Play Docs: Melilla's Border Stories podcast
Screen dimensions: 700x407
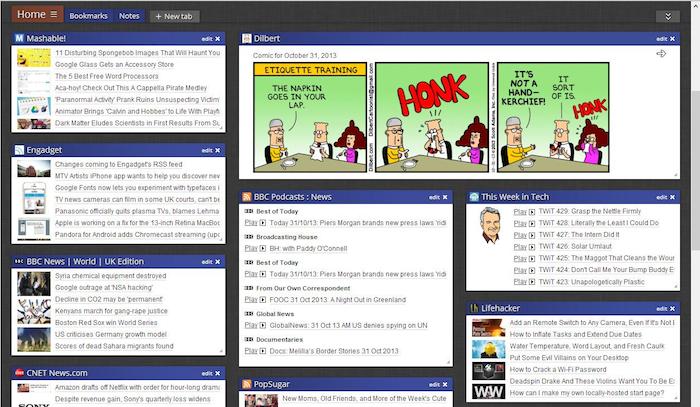pyautogui.click(x=255, y=351)
